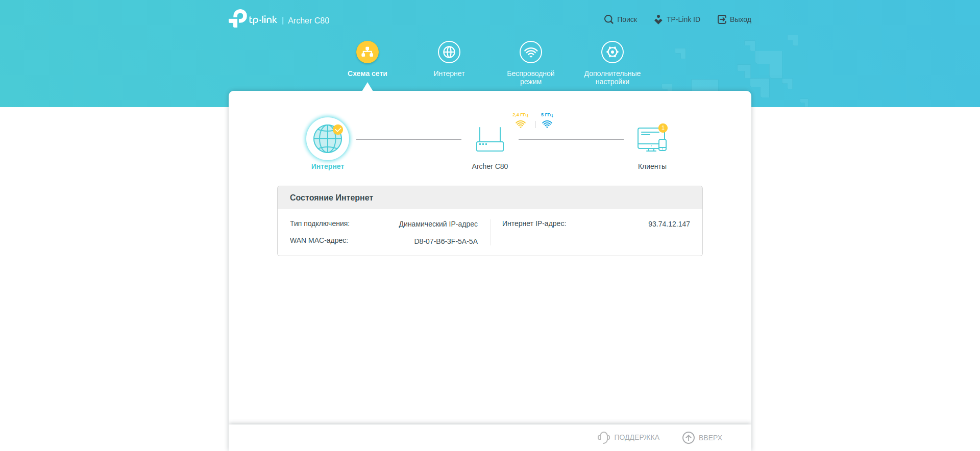The width and height of the screenshot is (980, 451).
Task: Select the Интернет globe in diagram
Action: (x=328, y=139)
